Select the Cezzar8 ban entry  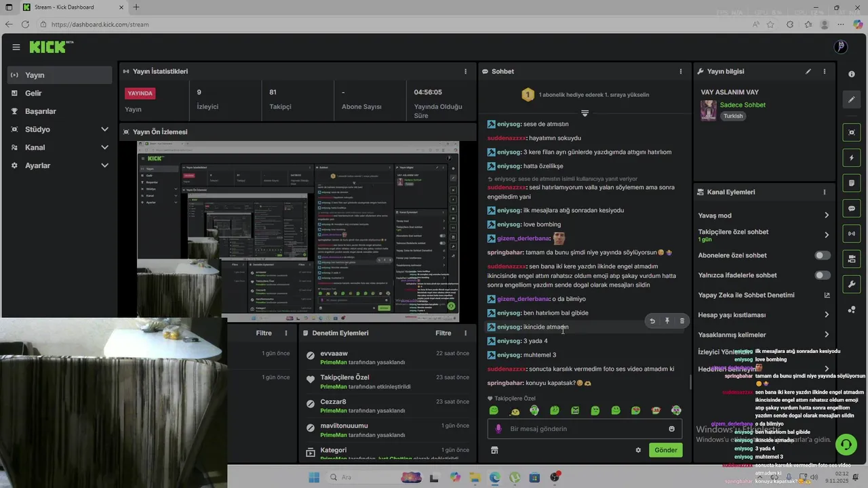387,406
